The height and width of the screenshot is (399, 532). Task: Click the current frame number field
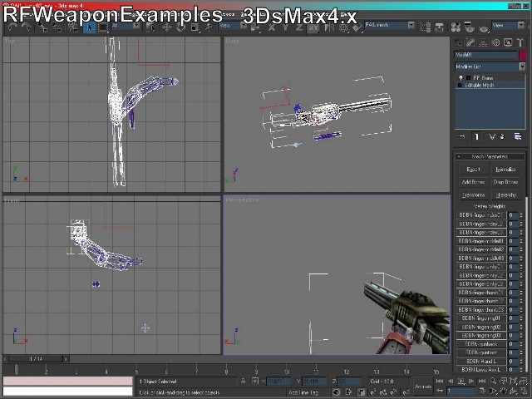(461, 392)
